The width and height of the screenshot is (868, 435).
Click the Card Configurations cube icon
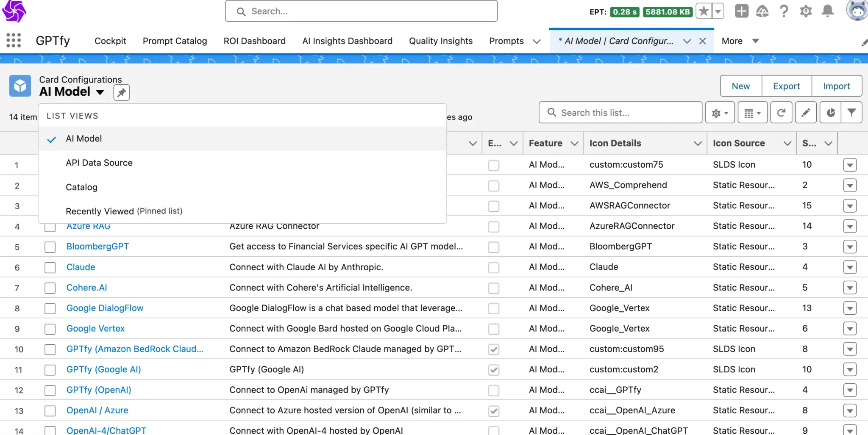tap(20, 86)
